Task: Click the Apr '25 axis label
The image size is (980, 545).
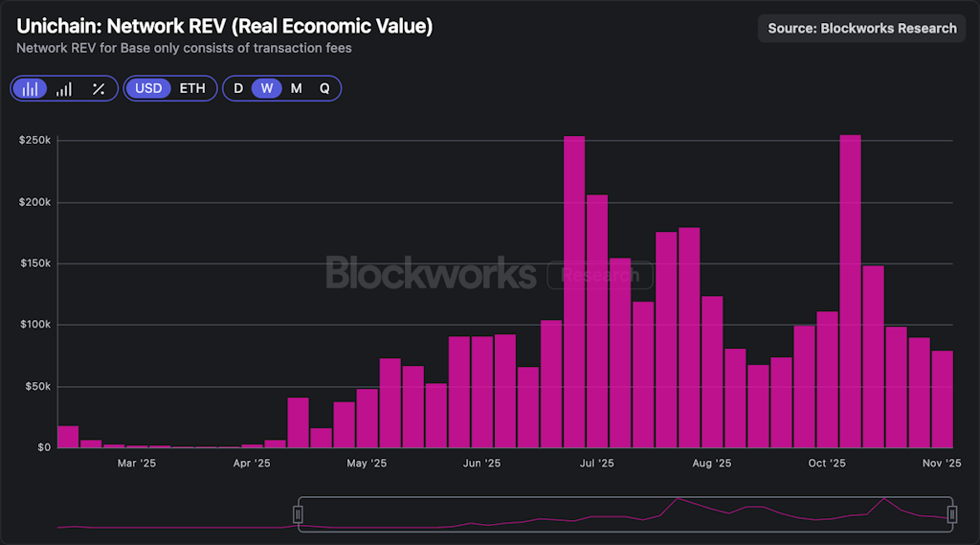Action: (x=252, y=463)
